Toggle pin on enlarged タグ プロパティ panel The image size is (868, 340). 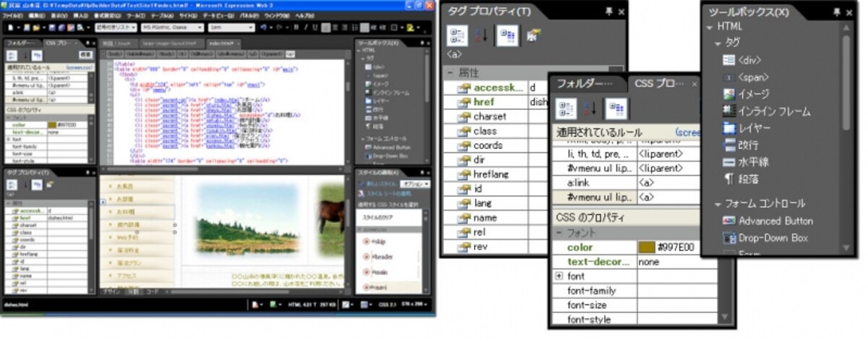click(608, 11)
